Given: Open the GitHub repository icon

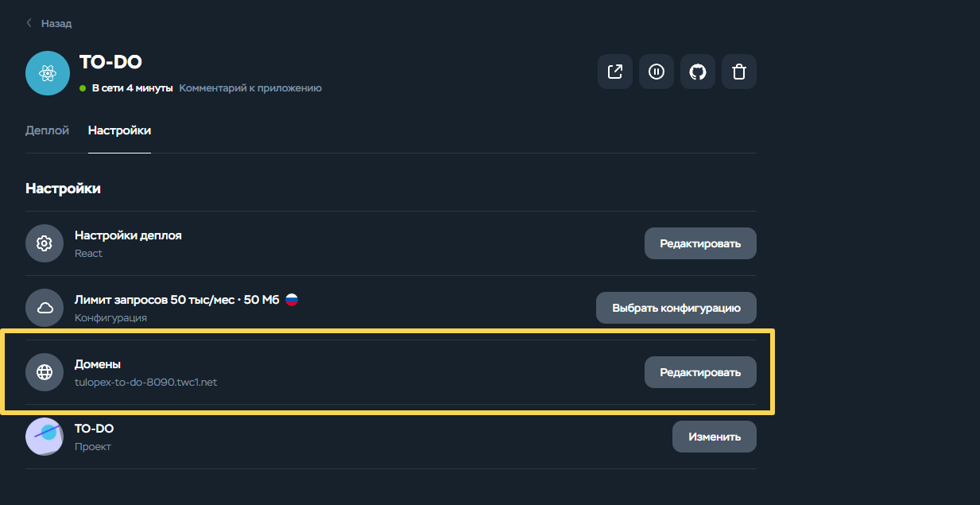Looking at the screenshot, I should click(698, 72).
